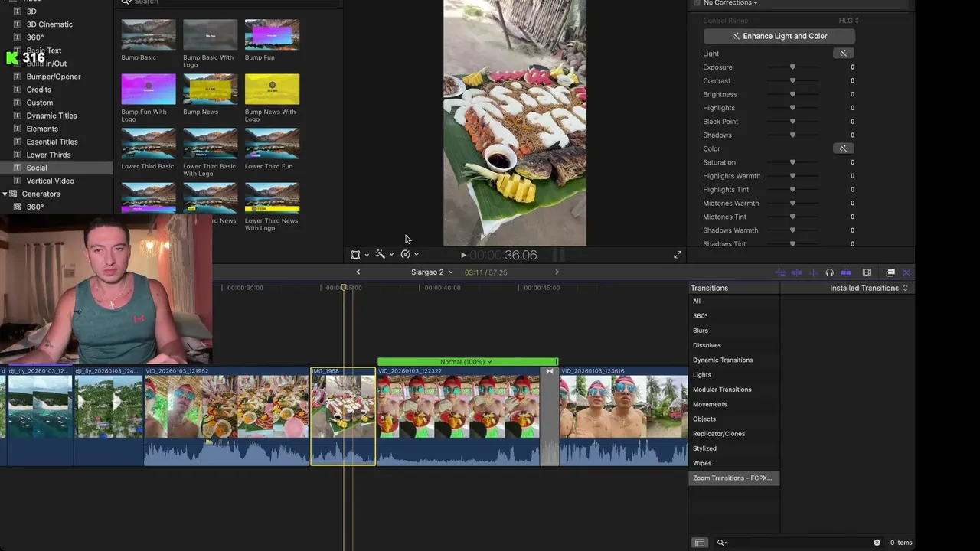
Task: Select the Bump Fun title thumbnail
Action: pyautogui.click(x=272, y=35)
